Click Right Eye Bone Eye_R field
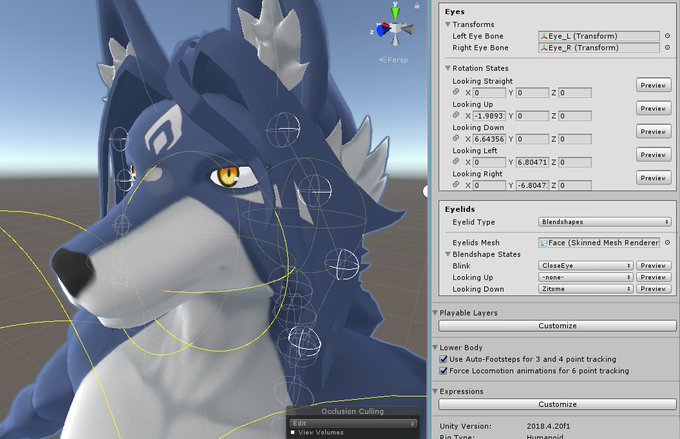 tap(599, 48)
